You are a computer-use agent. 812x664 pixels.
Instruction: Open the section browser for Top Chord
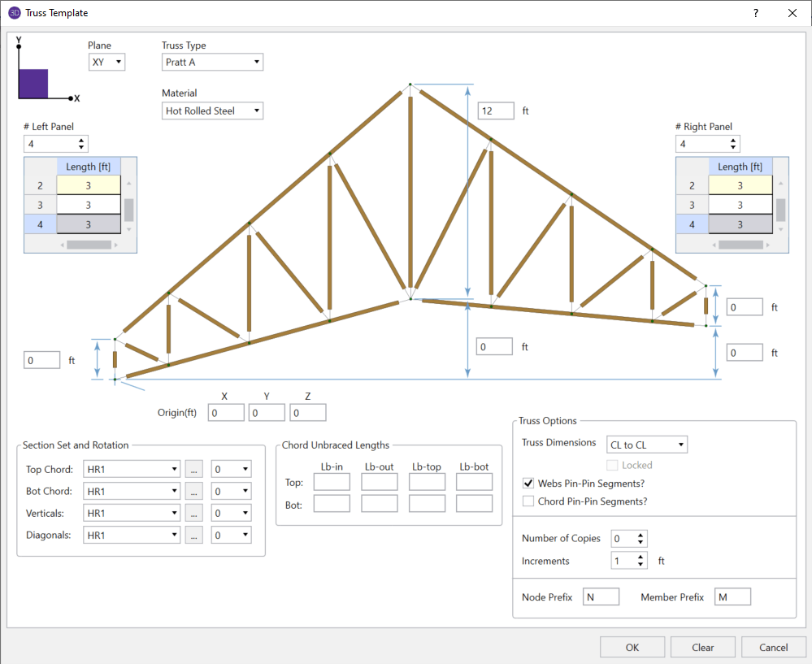tap(193, 469)
